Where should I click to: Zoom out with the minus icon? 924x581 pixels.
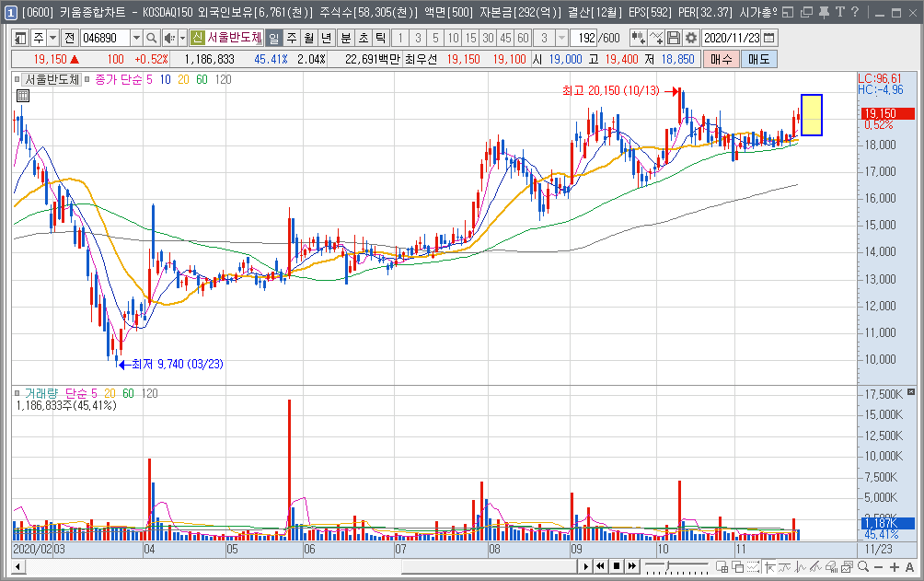click(879, 567)
